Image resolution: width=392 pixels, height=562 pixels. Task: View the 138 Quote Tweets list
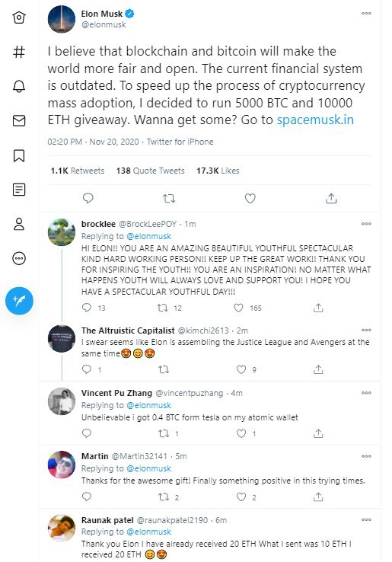(151, 171)
